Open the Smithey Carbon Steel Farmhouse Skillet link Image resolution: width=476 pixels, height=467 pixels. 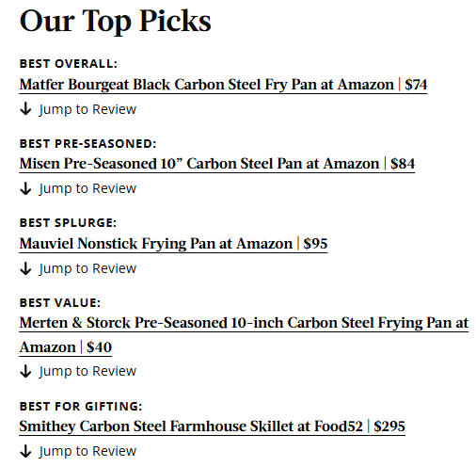click(213, 427)
